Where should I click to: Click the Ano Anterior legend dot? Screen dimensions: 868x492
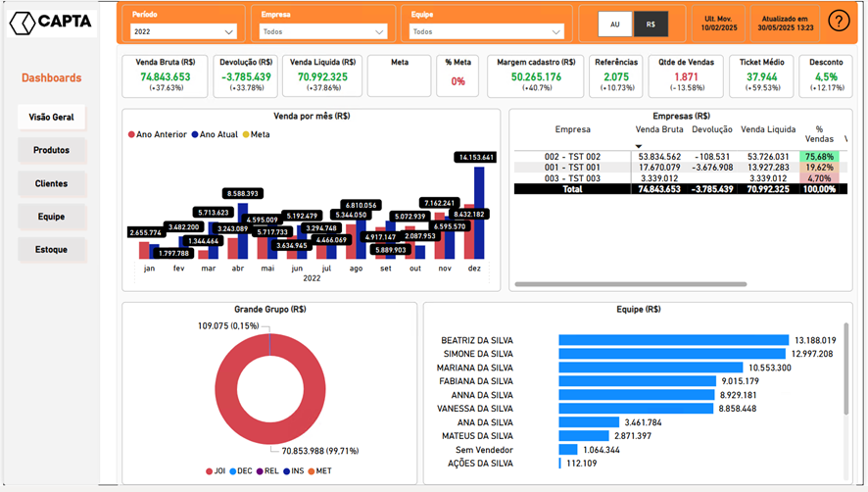coord(131,134)
